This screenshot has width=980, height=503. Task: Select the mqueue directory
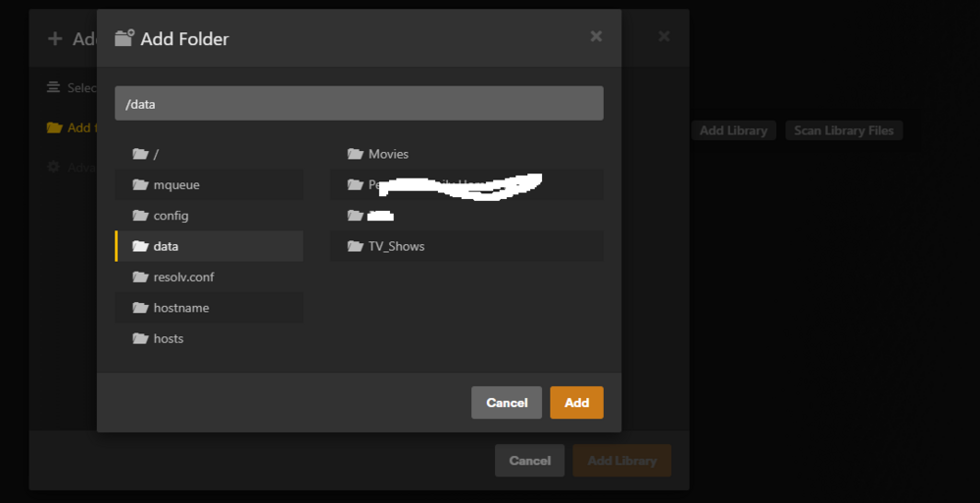point(210,184)
